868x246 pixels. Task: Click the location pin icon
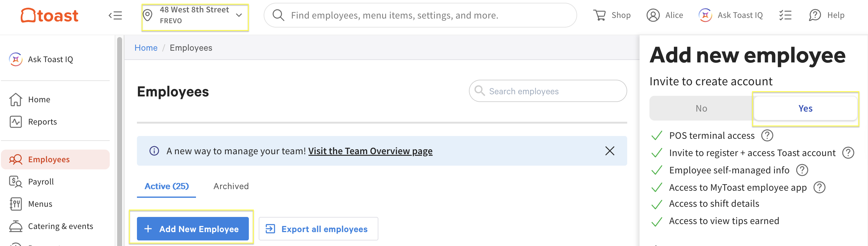tap(147, 15)
